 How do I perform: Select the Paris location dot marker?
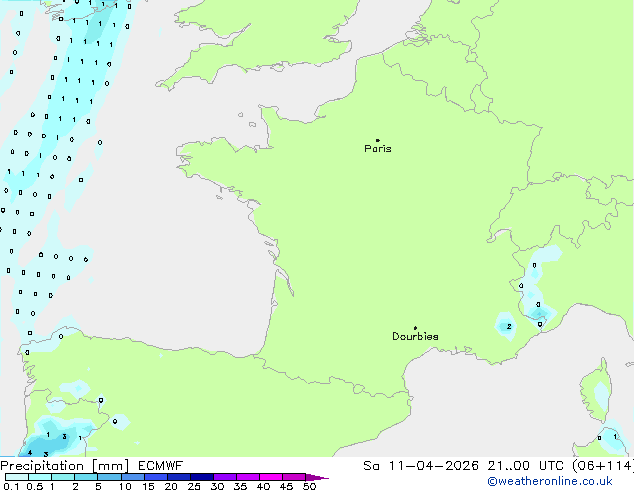(x=378, y=140)
